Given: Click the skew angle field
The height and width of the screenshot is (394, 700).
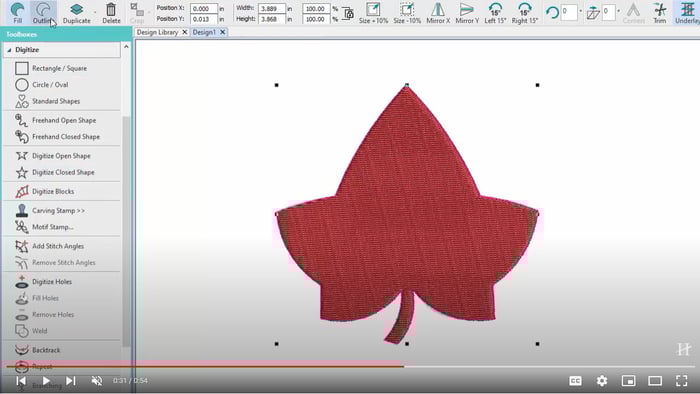Looking at the screenshot, I should pyautogui.click(x=608, y=11).
